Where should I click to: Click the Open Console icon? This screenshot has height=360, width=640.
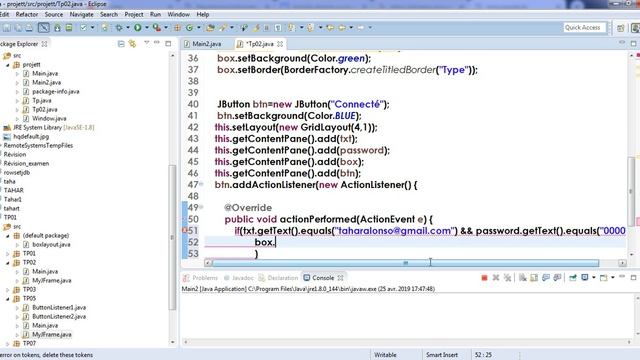coord(604,278)
